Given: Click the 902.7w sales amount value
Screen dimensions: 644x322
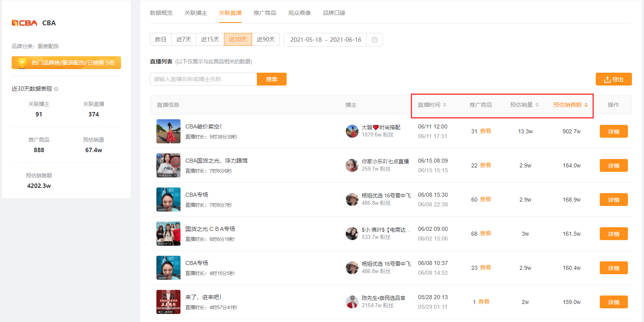Looking at the screenshot, I should tap(572, 131).
